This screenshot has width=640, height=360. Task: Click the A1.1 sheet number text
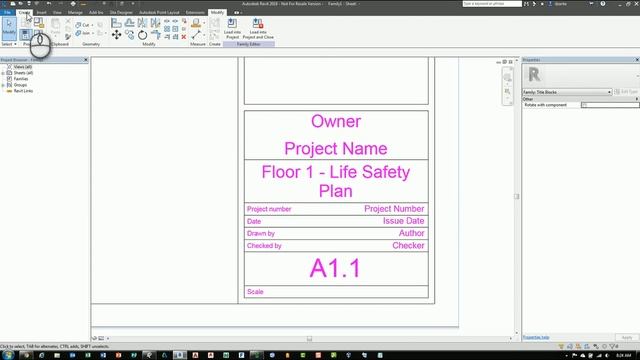[x=335, y=268]
